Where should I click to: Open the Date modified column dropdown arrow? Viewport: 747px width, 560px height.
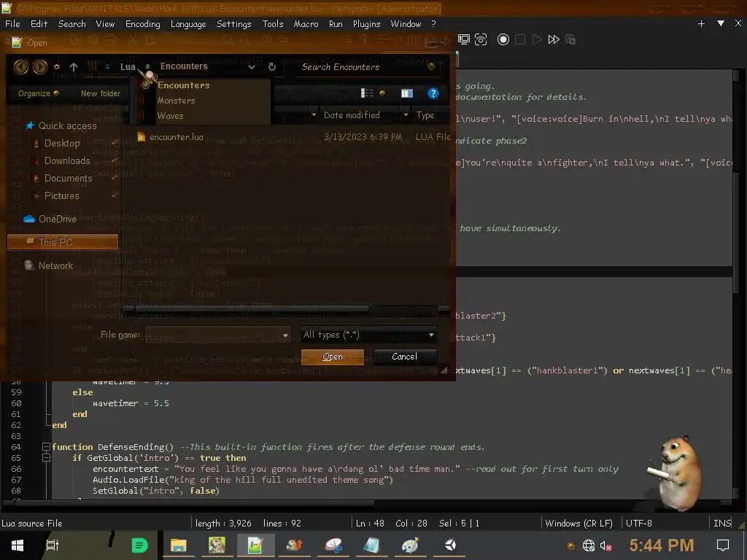click(x=406, y=114)
